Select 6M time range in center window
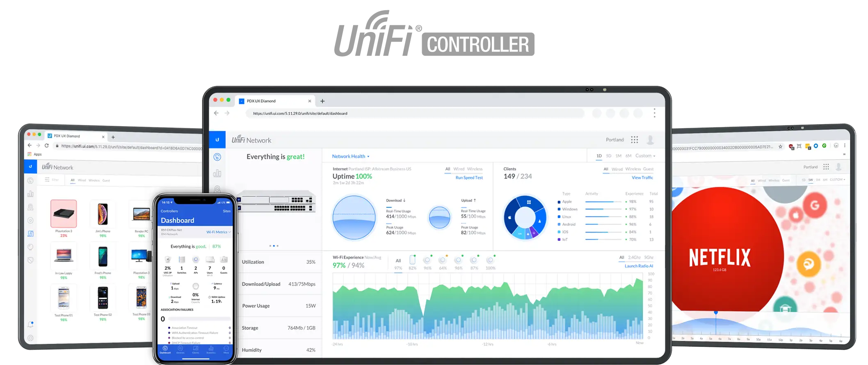Viewport: 868px width, 365px height. (x=628, y=156)
